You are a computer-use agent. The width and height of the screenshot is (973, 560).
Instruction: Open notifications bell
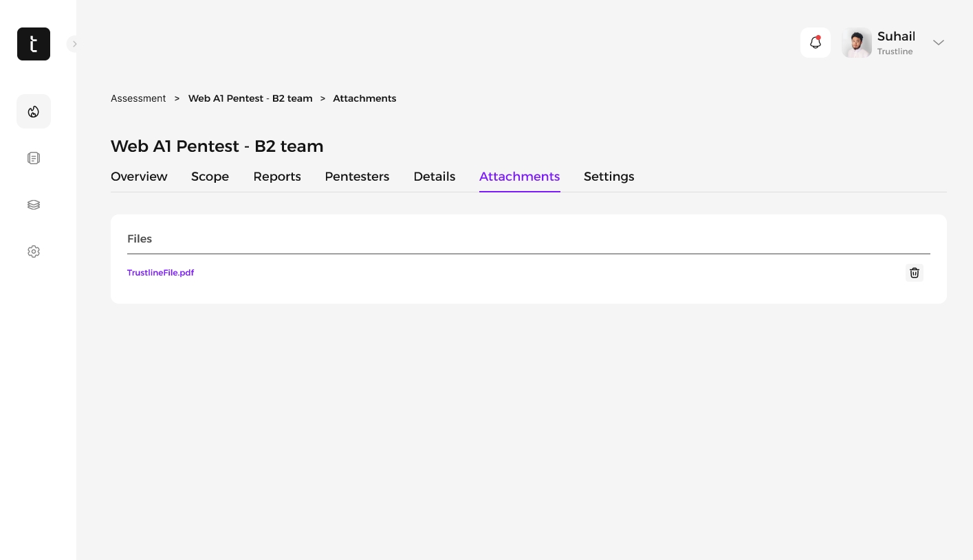tap(816, 43)
